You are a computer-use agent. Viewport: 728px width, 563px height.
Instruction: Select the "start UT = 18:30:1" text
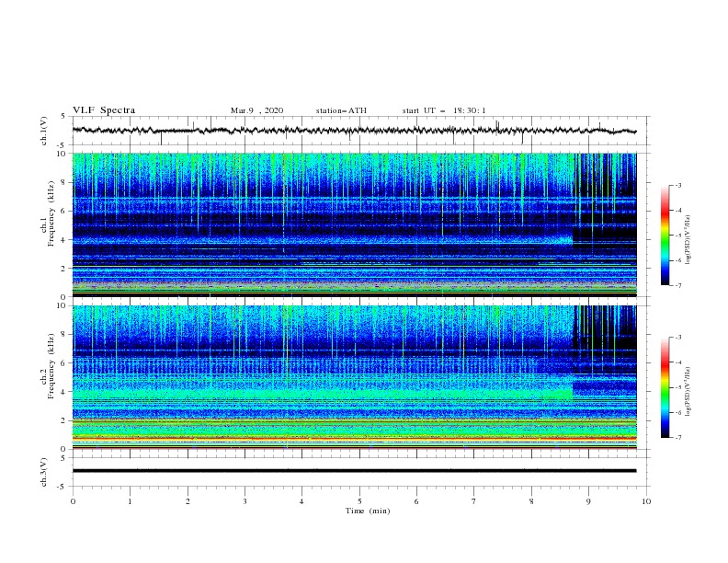coord(444,110)
